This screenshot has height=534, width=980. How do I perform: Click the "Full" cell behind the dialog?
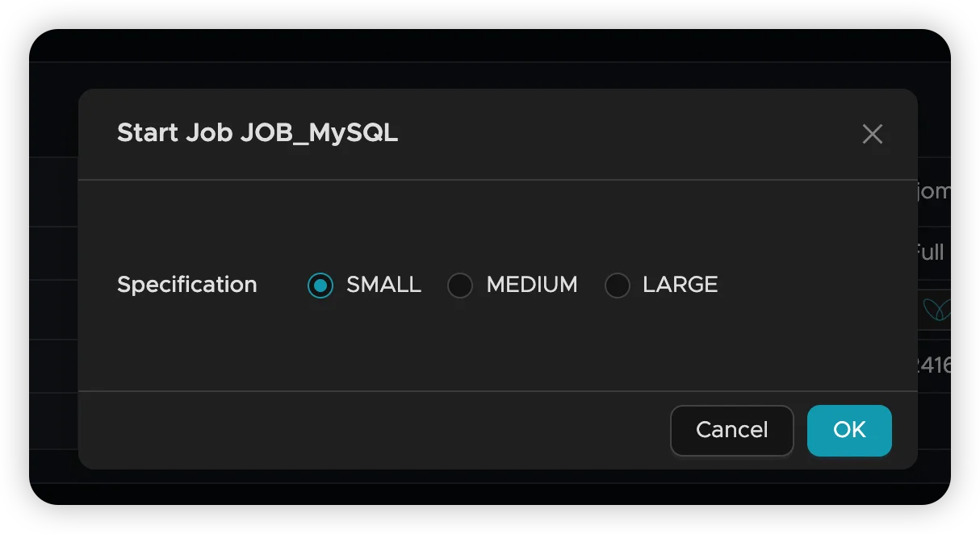932,252
